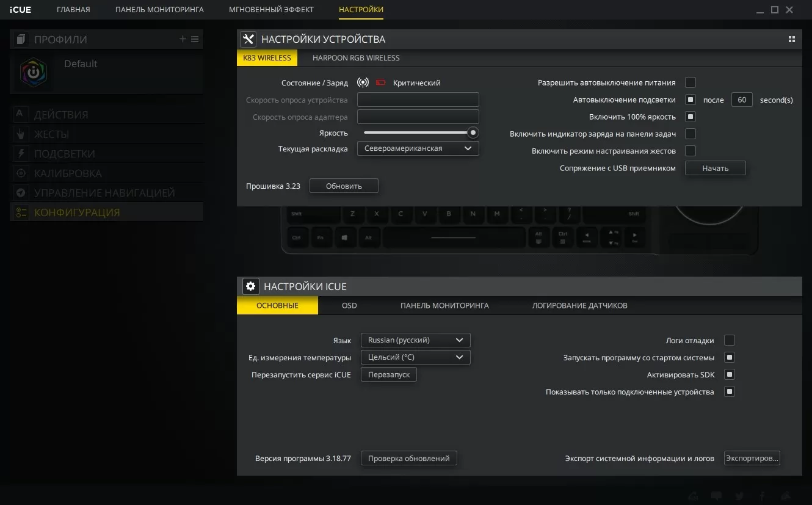The width and height of the screenshot is (812, 505).
Task: Select the Основные settings tab
Action: tap(277, 305)
